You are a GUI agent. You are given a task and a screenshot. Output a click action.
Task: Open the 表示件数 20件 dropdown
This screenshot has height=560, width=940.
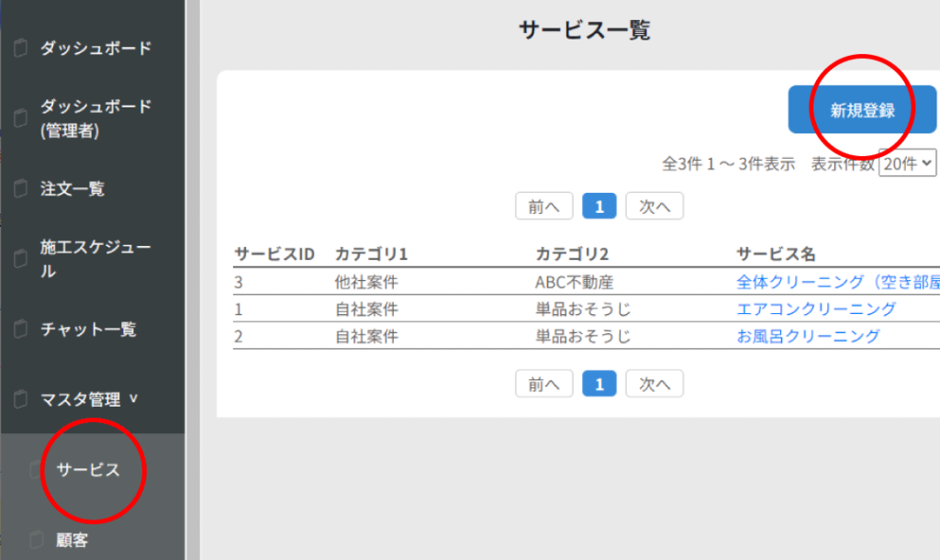coord(907,163)
